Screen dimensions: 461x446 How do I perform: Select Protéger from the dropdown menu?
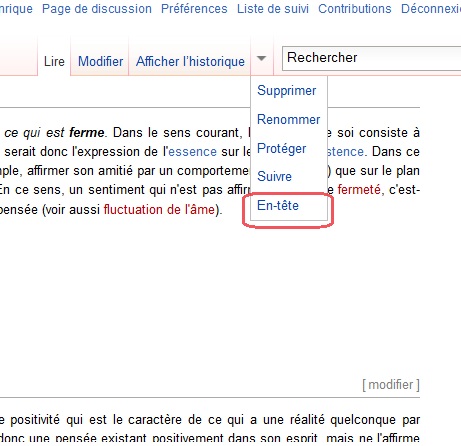coord(282,148)
